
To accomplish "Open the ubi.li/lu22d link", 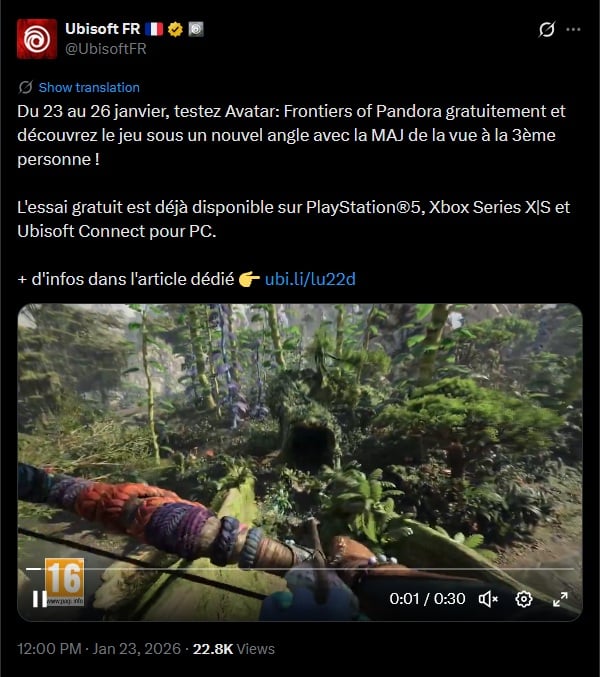I will (x=310, y=279).
